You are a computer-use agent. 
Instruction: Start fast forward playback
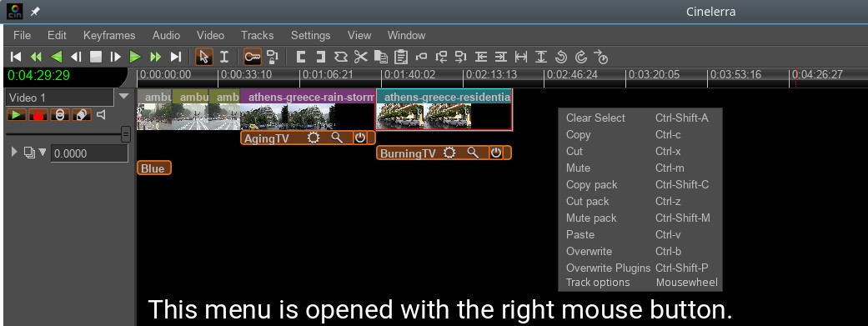156,57
